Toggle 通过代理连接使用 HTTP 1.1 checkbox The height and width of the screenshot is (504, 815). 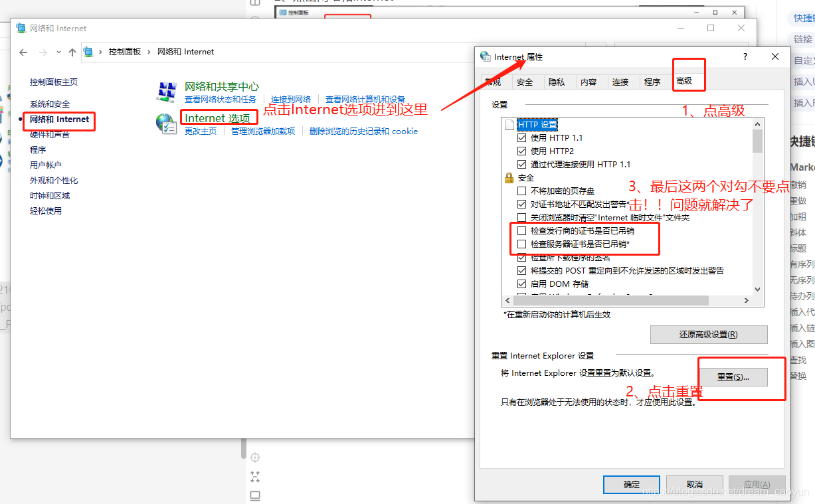pyautogui.click(x=521, y=165)
